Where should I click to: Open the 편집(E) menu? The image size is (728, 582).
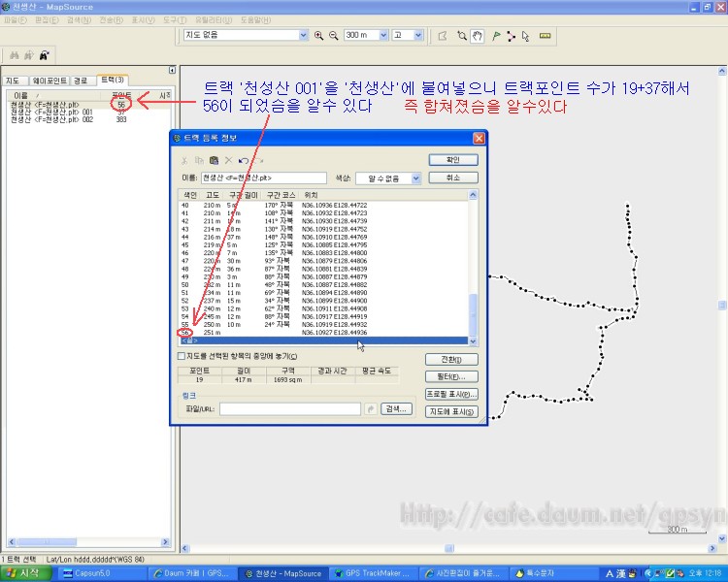47,20
